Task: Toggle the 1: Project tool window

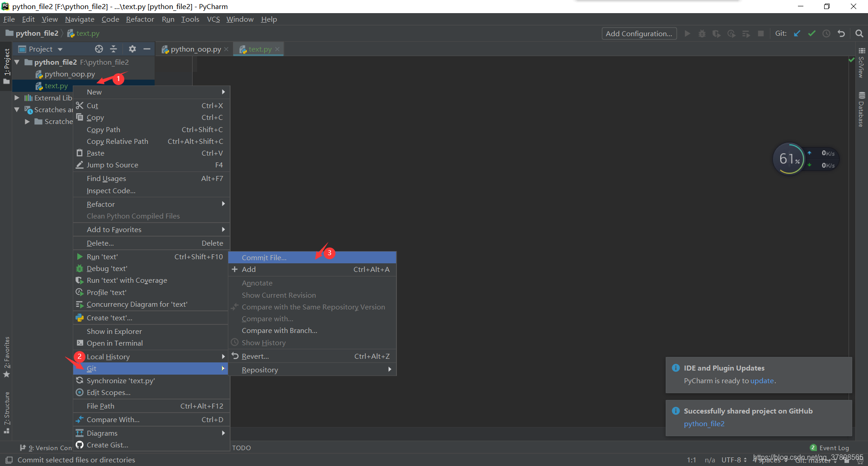Action: (x=6, y=66)
